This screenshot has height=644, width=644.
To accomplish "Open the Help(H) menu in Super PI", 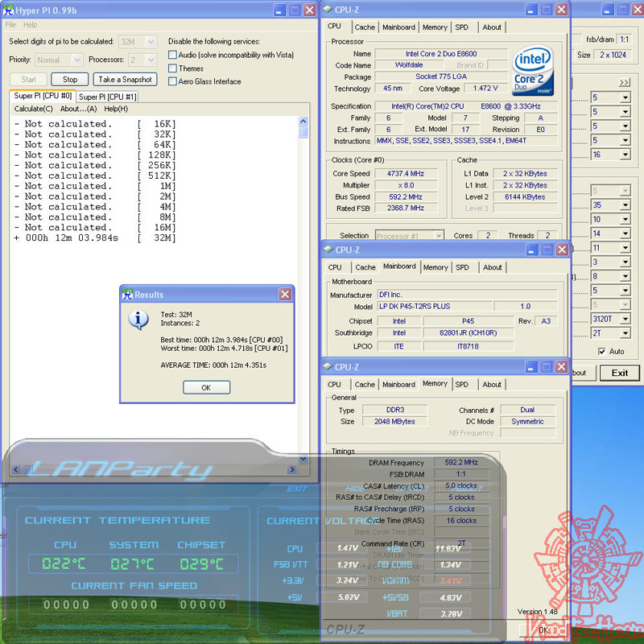I will pos(116,109).
